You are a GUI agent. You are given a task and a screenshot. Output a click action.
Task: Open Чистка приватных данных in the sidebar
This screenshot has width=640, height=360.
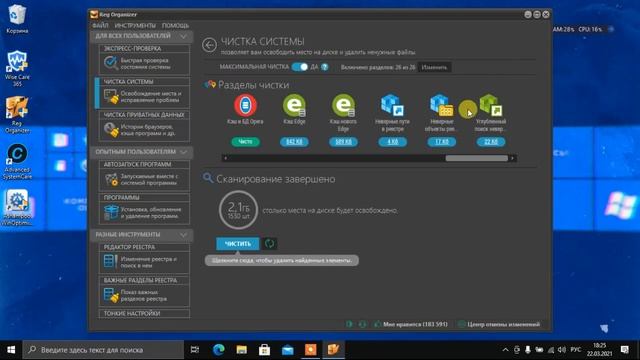(x=144, y=126)
